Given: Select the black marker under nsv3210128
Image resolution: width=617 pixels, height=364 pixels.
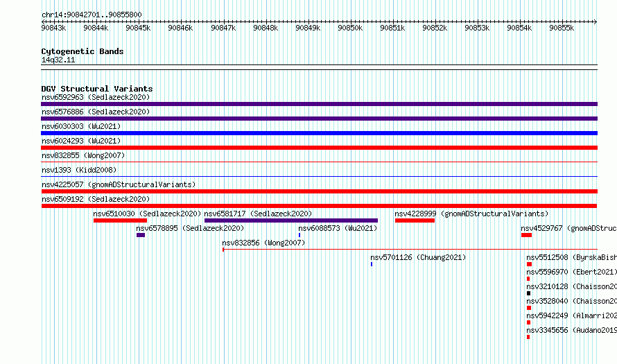Looking at the screenshot, I should [x=528, y=293].
